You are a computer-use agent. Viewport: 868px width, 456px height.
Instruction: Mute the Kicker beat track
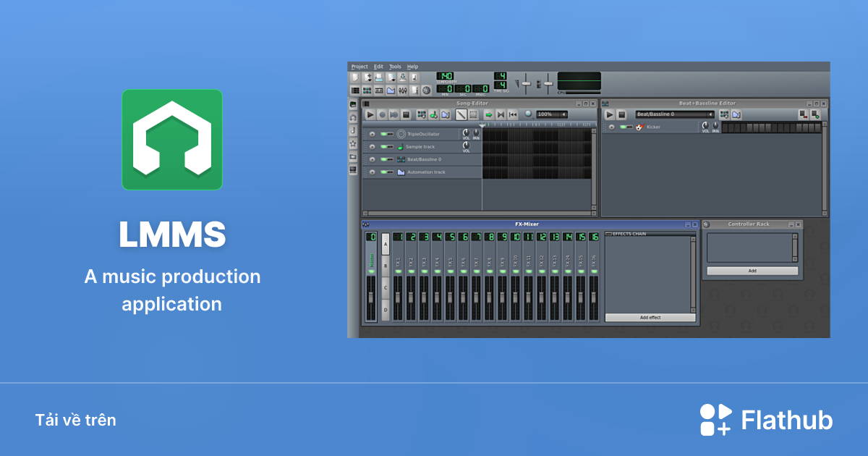click(624, 127)
